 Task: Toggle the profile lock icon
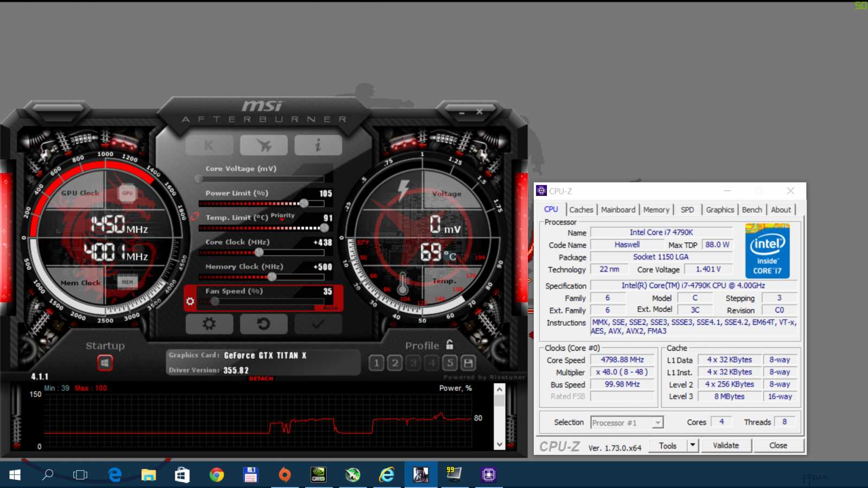[450, 345]
